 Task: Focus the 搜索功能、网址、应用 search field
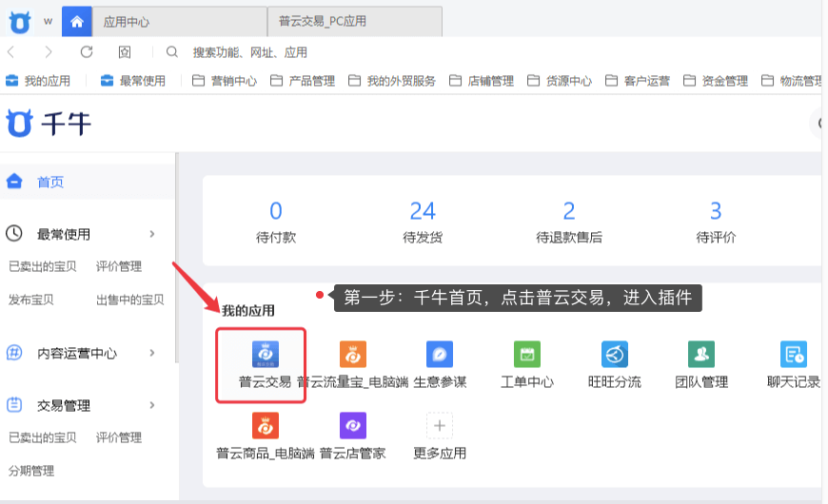[249, 52]
